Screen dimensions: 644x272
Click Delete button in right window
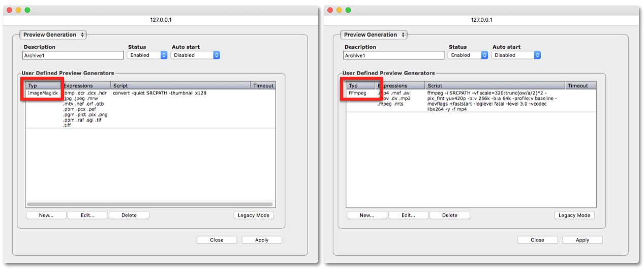pyautogui.click(x=450, y=215)
